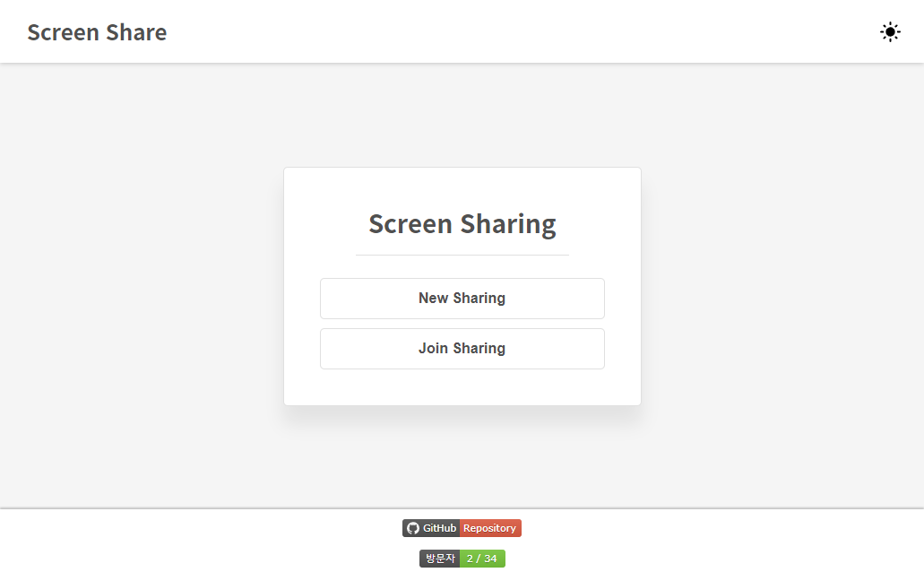Click the 'Screen Sharing' card heading
The width and height of the screenshot is (924, 581).
coord(462,223)
